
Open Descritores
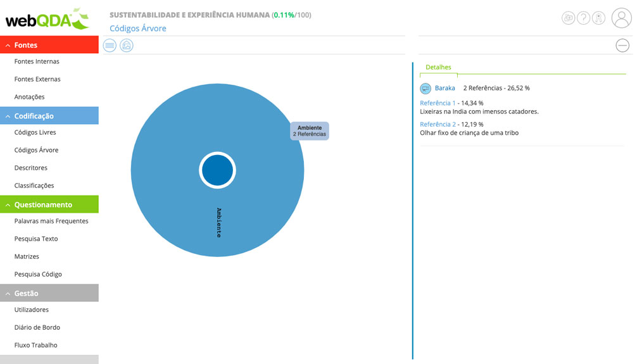point(31,168)
